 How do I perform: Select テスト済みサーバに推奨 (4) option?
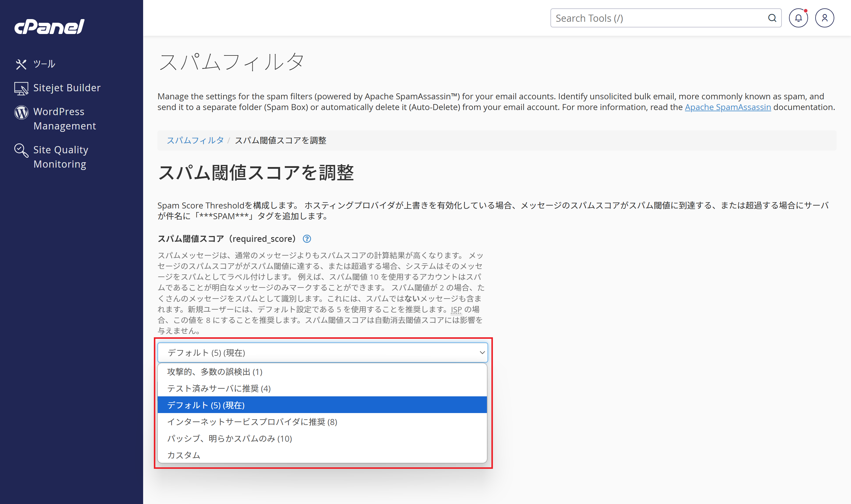(322, 388)
